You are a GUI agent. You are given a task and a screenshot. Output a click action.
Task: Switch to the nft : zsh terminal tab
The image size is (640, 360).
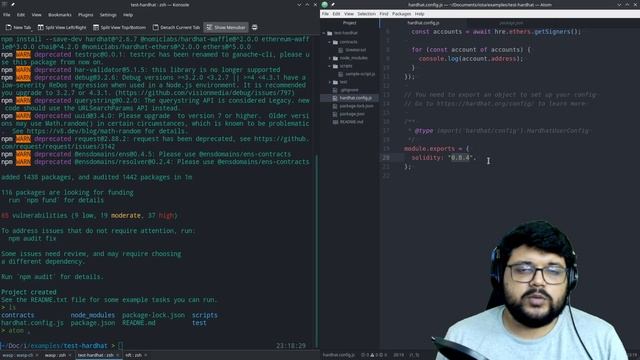click(133, 355)
